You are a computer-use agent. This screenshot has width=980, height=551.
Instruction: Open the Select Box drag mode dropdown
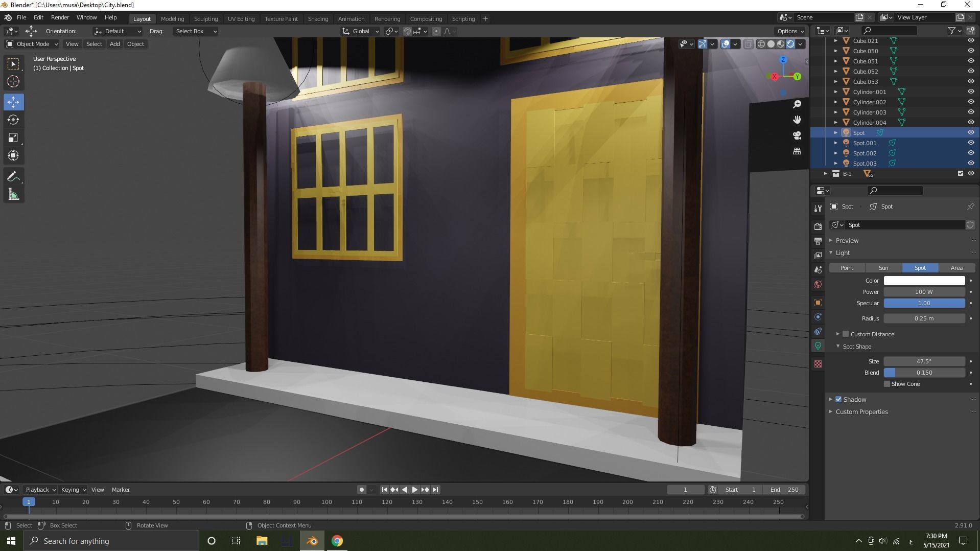[x=196, y=31]
